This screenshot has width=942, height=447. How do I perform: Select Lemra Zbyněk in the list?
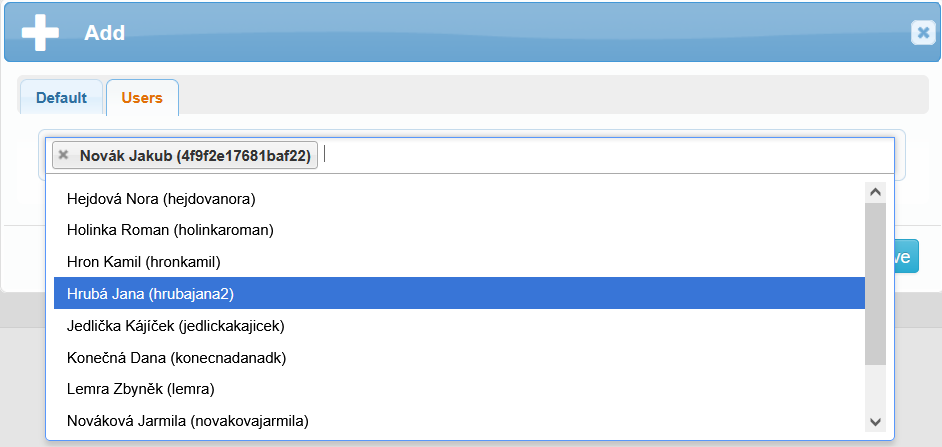[141, 389]
